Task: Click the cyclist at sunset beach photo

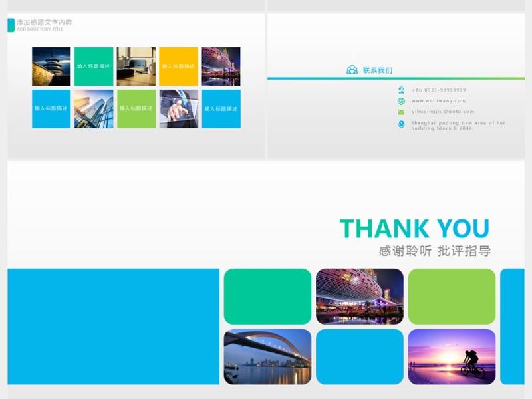Action: tap(452, 356)
